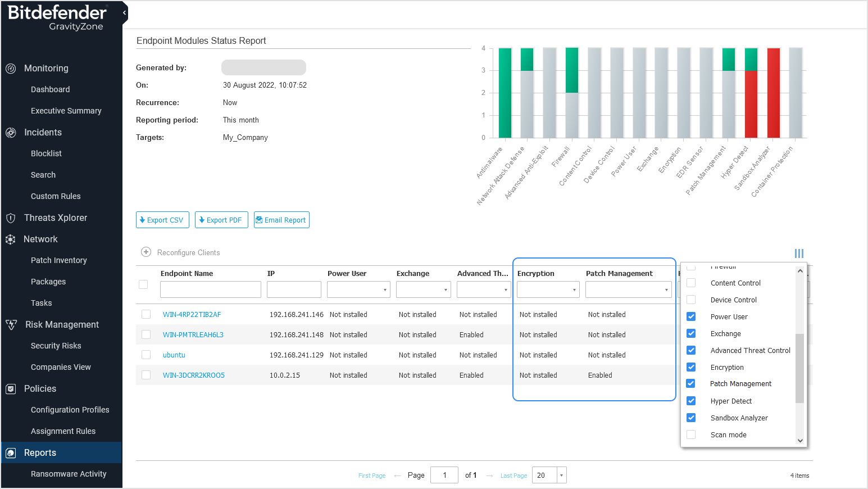This screenshot has width=868, height=489.
Task: Click the Reports section icon
Action: [11, 453]
